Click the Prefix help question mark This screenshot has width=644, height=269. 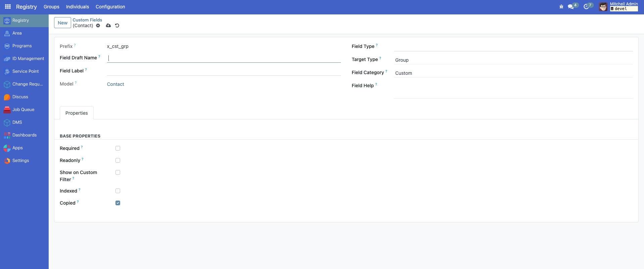pyautogui.click(x=75, y=45)
